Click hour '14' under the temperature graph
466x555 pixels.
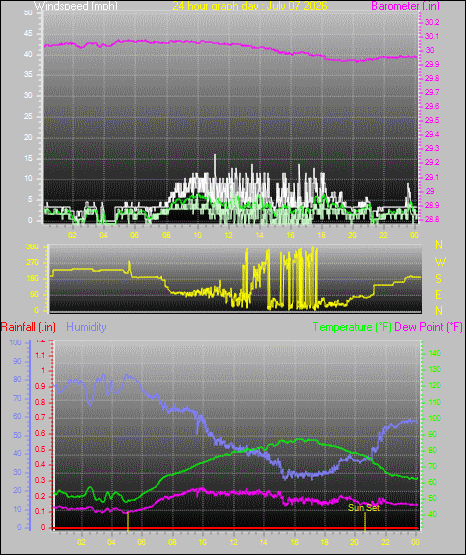(263, 542)
